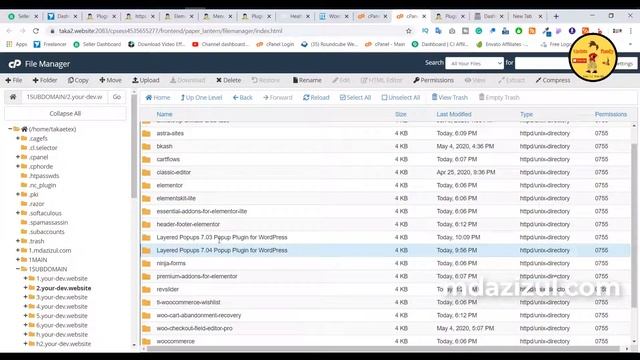Click the Delete toolbar button
The height and width of the screenshot is (360, 640).
(x=229, y=80)
